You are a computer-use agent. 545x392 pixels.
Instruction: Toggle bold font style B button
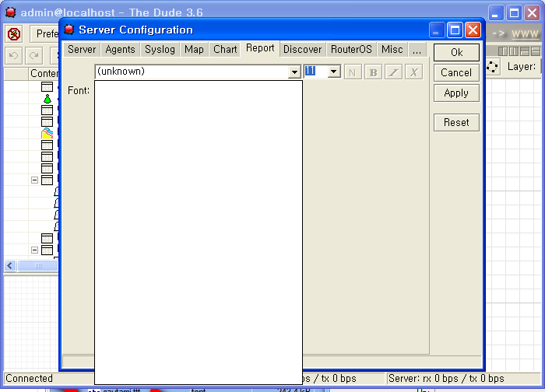tap(373, 72)
